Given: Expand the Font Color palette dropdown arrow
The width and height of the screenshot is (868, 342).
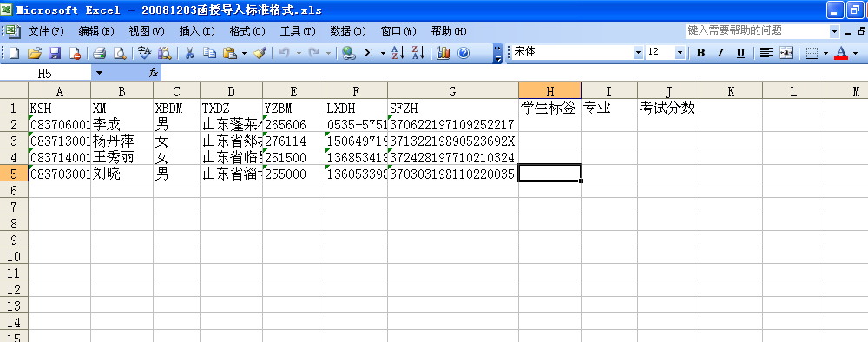Looking at the screenshot, I should [x=855, y=53].
